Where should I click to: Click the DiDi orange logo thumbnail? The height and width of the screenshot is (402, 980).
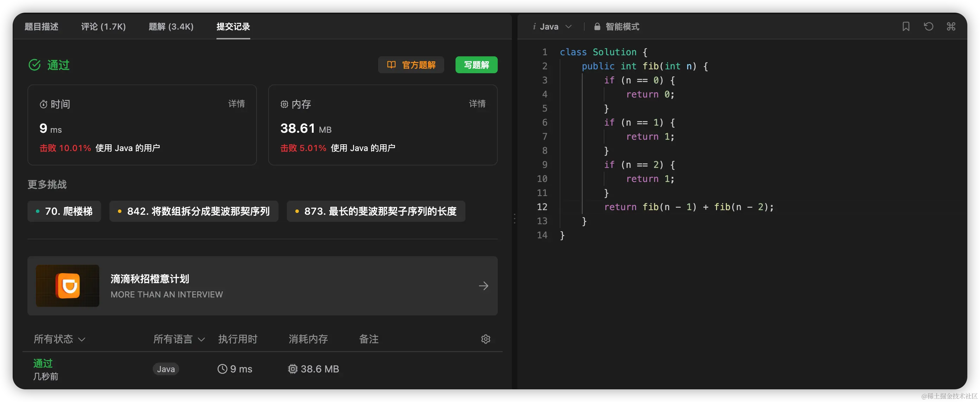68,286
